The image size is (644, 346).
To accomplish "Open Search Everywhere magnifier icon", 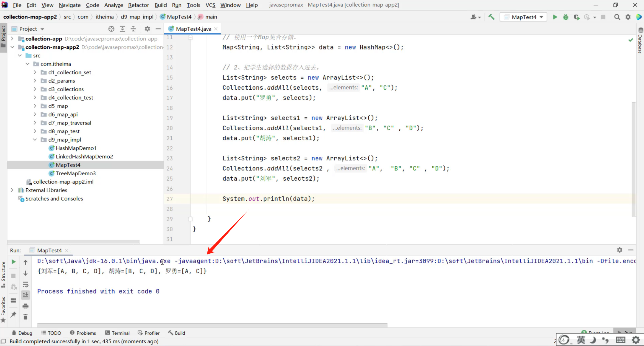I will tap(617, 17).
